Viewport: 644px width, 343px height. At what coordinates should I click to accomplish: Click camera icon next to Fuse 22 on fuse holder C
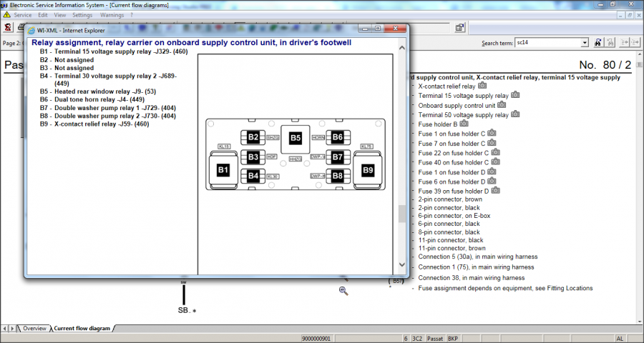(495, 152)
